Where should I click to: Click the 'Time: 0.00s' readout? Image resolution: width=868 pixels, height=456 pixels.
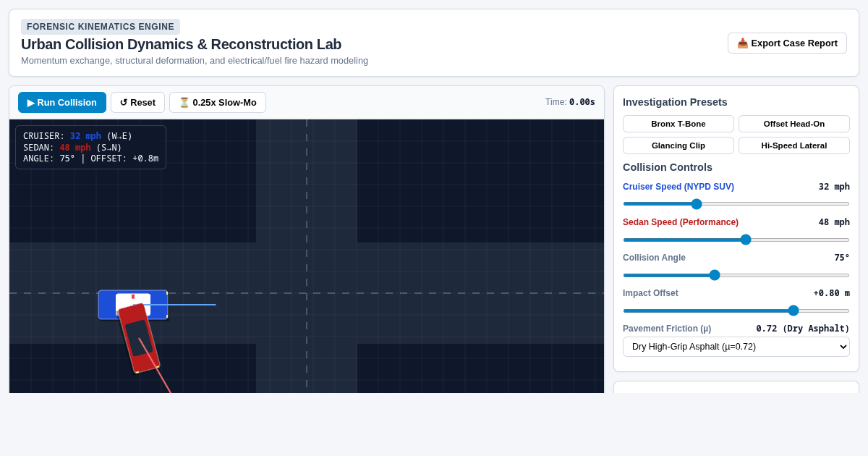[570, 102]
